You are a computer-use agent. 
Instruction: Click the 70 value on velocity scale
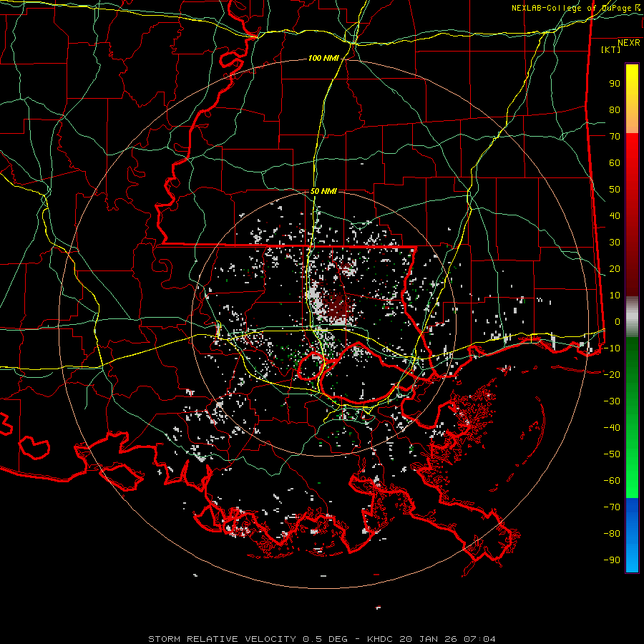coord(615,137)
